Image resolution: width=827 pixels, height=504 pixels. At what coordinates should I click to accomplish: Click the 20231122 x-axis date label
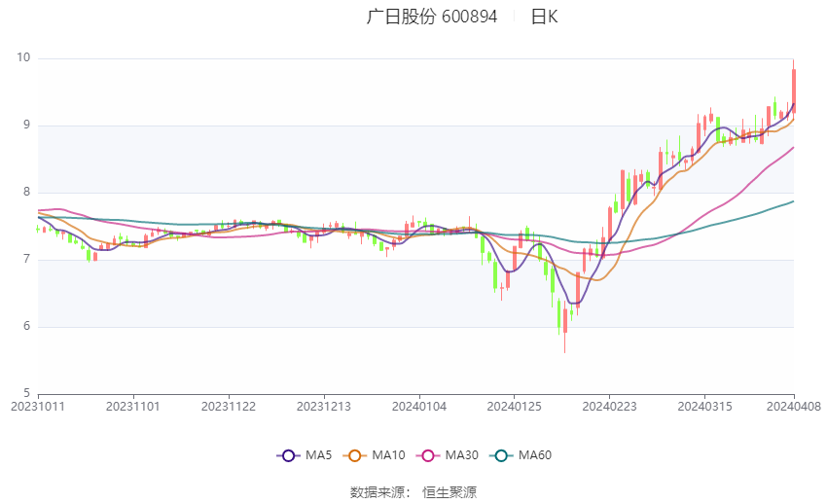pyautogui.click(x=229, y=407)
